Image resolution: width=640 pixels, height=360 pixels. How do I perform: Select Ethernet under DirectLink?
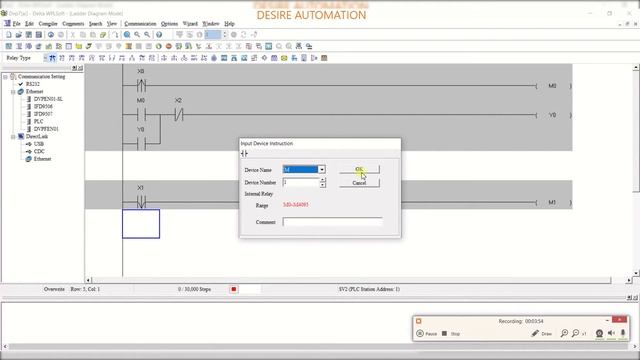(x=42, y=159)
